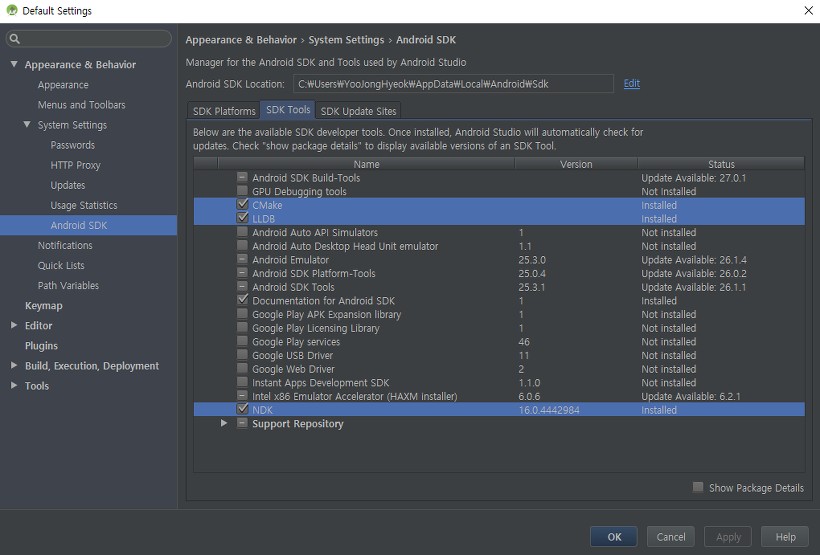
Task: Expand the Tools section
Action: coord(14,386)
